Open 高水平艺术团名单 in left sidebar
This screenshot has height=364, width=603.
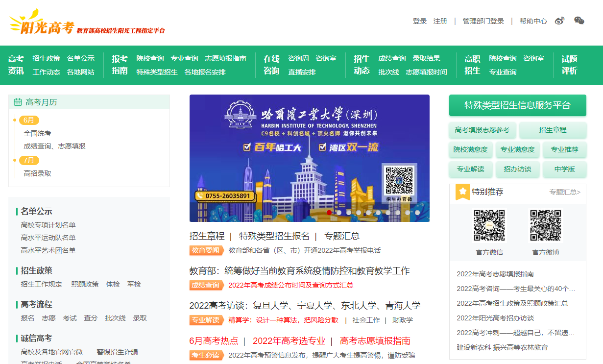click(48, 250)
